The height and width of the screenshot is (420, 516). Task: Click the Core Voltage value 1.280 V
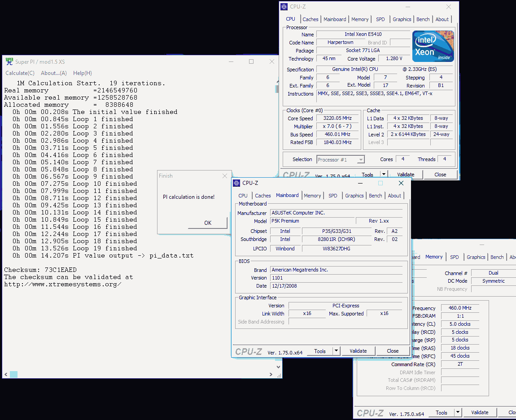(394, 59)
